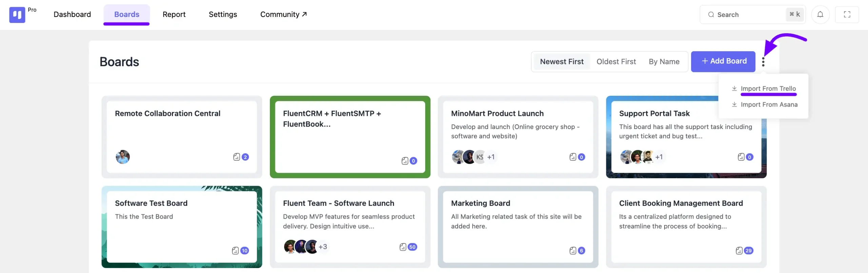
Task: Sort boards by Oldest First
Action: point(616,61)
